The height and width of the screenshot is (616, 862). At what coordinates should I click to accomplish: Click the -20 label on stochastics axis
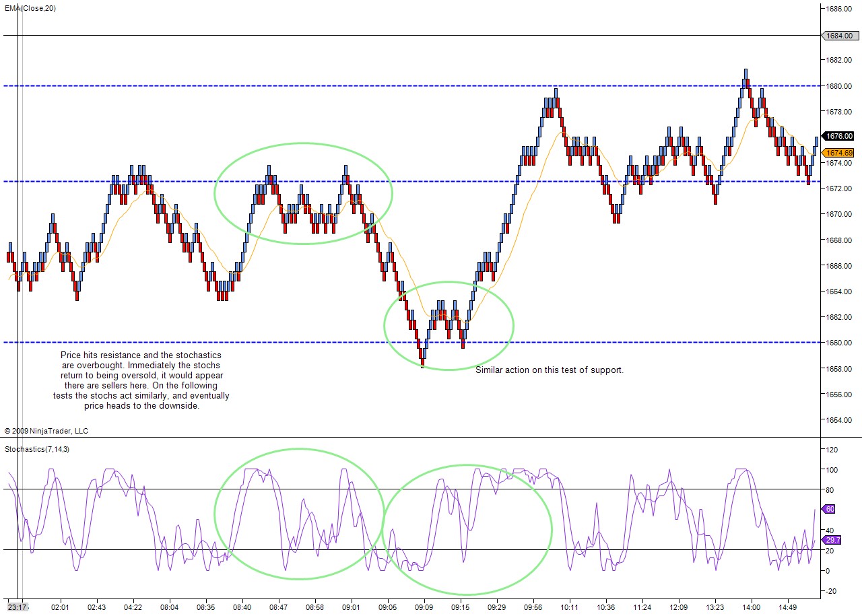tap(831, 591)
